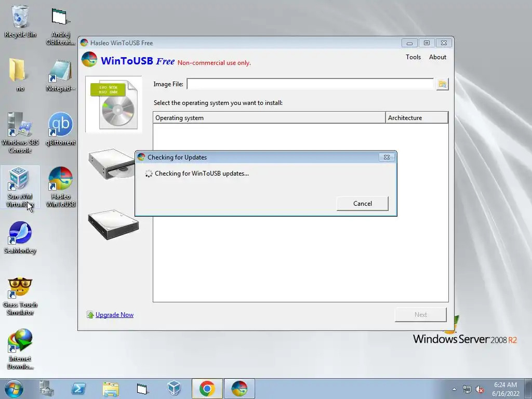532x399 pixels.
Task: Switch to WinToUSB taskbar button
Action: coord(239,389)
